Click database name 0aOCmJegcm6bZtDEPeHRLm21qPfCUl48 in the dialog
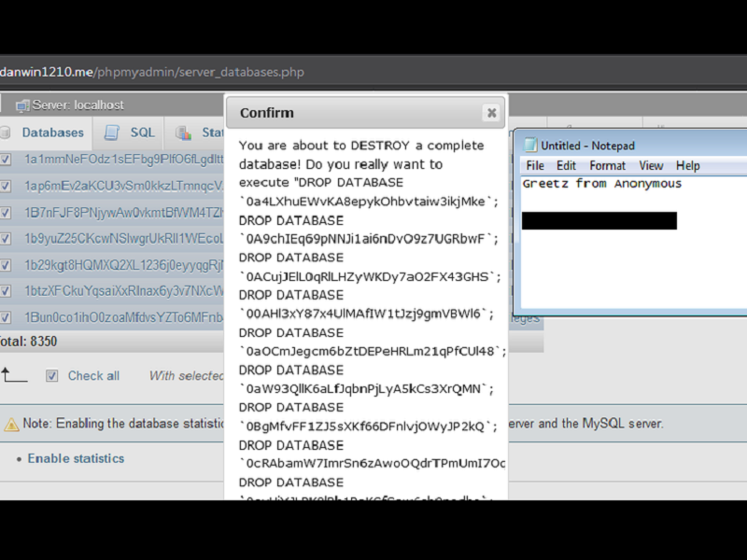Image resolution: width=747 pixels, height=560 pixels. pyautogui.click(x=370, y=352)
